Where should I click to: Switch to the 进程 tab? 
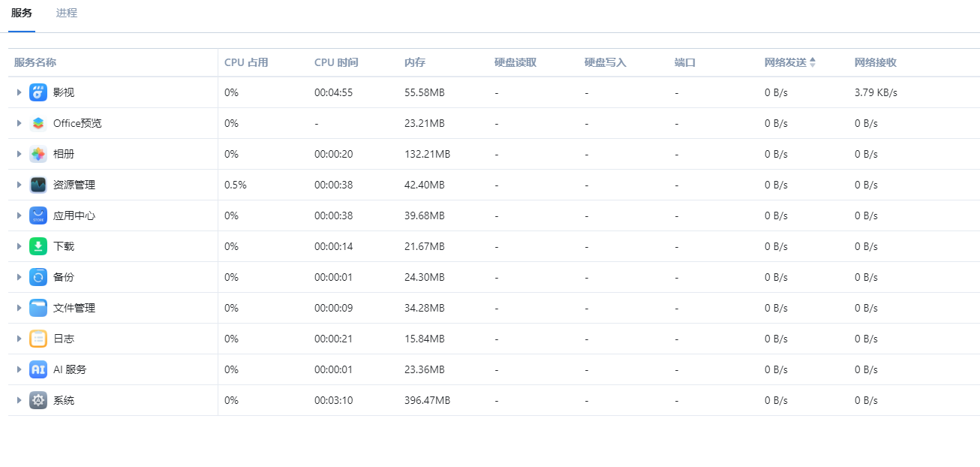(x=67, y=14)
